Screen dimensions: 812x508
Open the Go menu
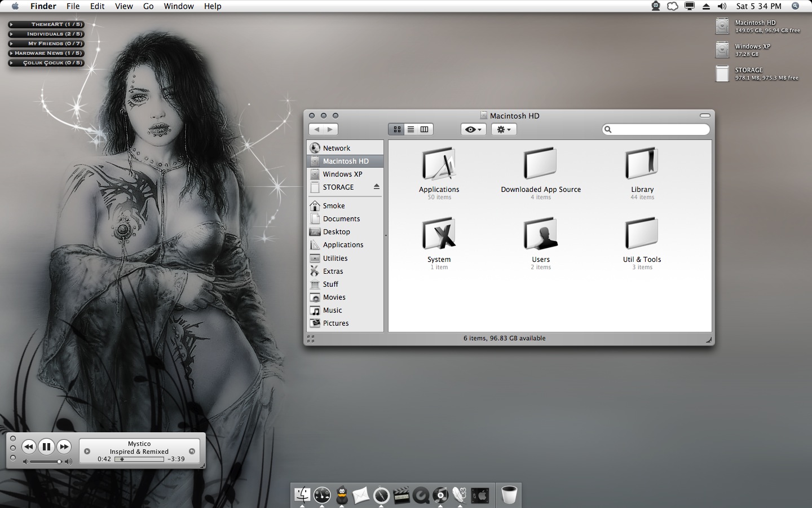coord(148,6)
